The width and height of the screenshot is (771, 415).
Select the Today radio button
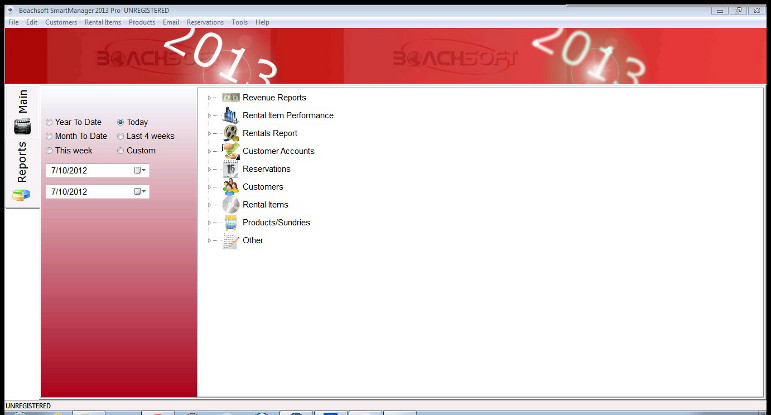[120, 122]
